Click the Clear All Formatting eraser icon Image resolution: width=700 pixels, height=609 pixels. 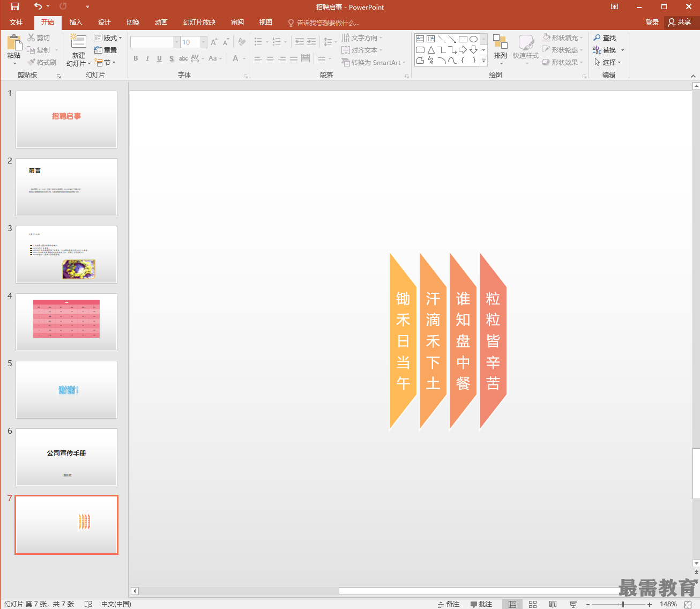pos(242,42)
